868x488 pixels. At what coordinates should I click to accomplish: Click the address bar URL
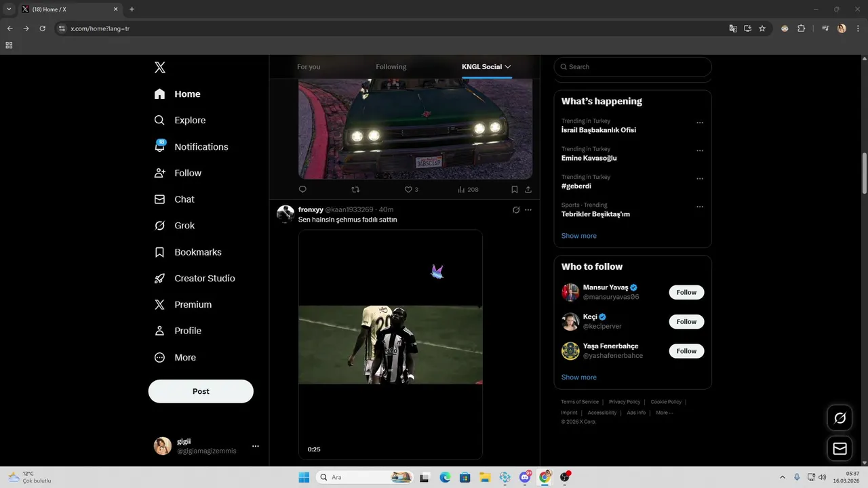point(100,28)
